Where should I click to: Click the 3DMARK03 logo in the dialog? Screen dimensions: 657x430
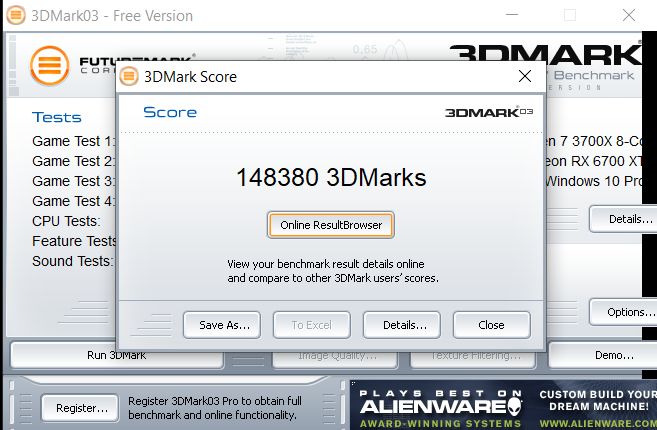tap(489, 112)
